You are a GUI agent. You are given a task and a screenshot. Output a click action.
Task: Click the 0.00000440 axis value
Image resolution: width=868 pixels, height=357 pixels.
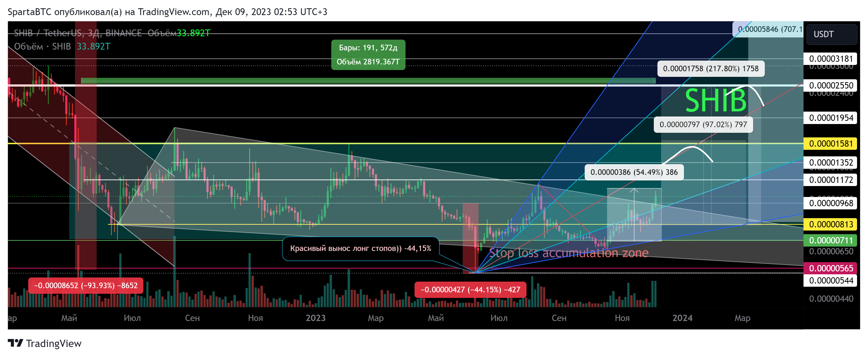point(831,299)
